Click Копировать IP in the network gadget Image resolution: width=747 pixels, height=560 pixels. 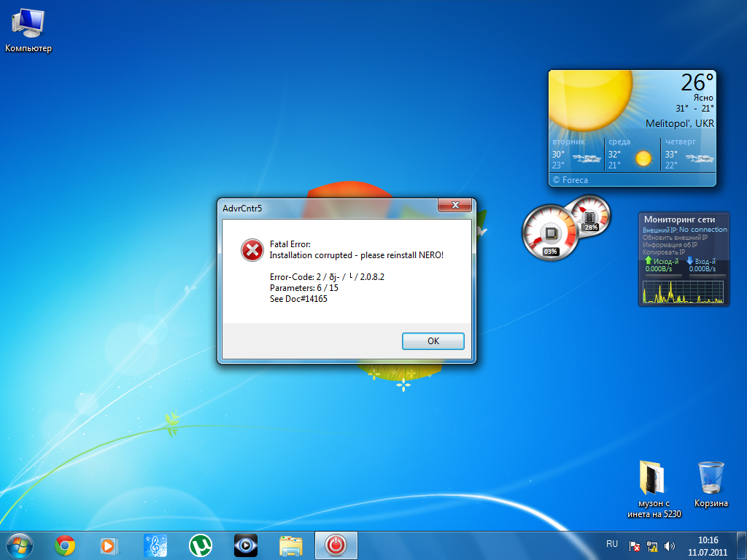[664, 252]
